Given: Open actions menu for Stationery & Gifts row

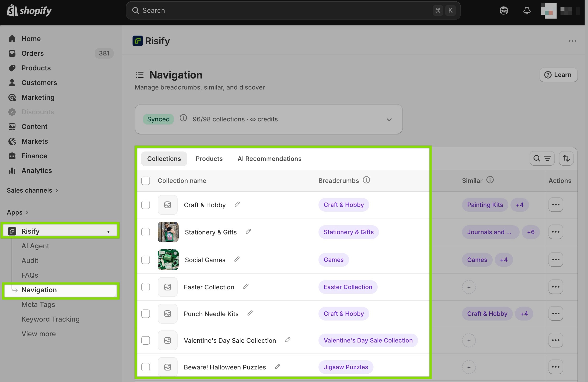Looking at the screenshot, I should 556,232.
